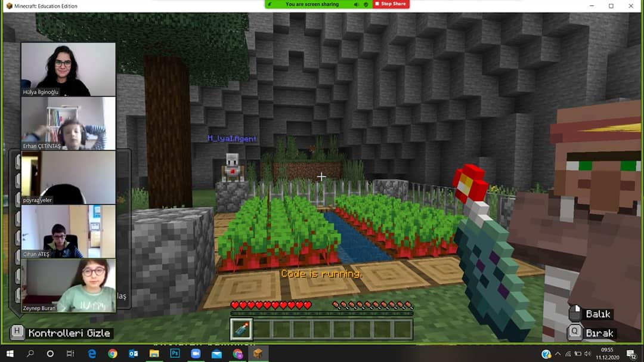This screenshot has width=644, height=362.
Task: Select the firework rocket hotbar slot
Action: click(240, 329)
